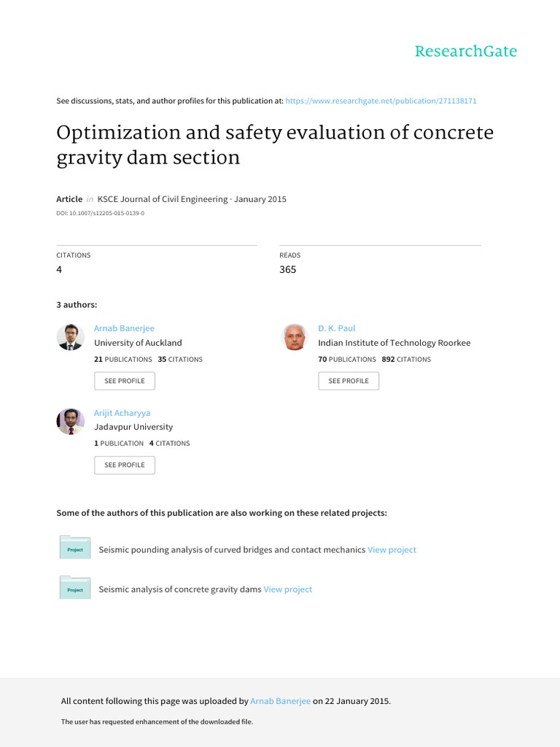
Task: Open Arnab Banerjee author name link
Action: 124,328
